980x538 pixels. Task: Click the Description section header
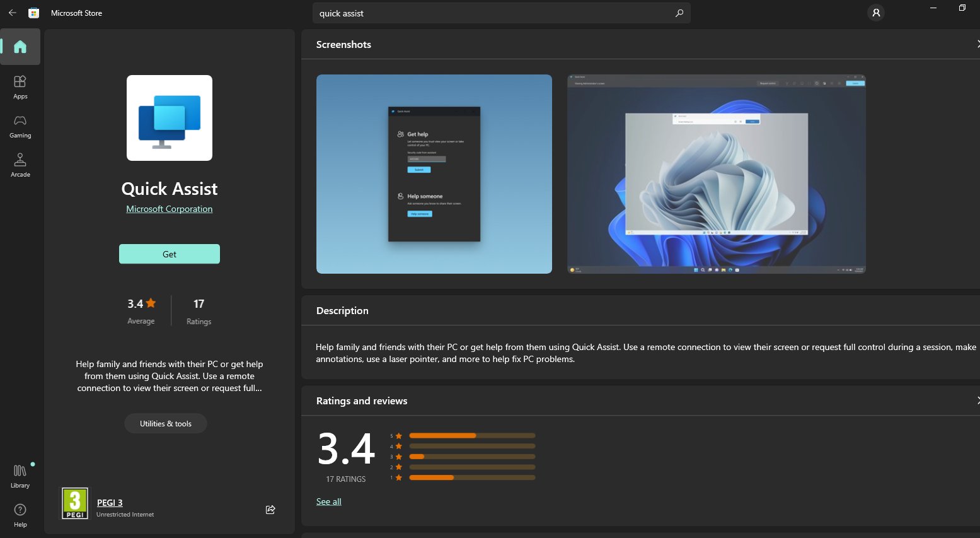pos(342,311)
